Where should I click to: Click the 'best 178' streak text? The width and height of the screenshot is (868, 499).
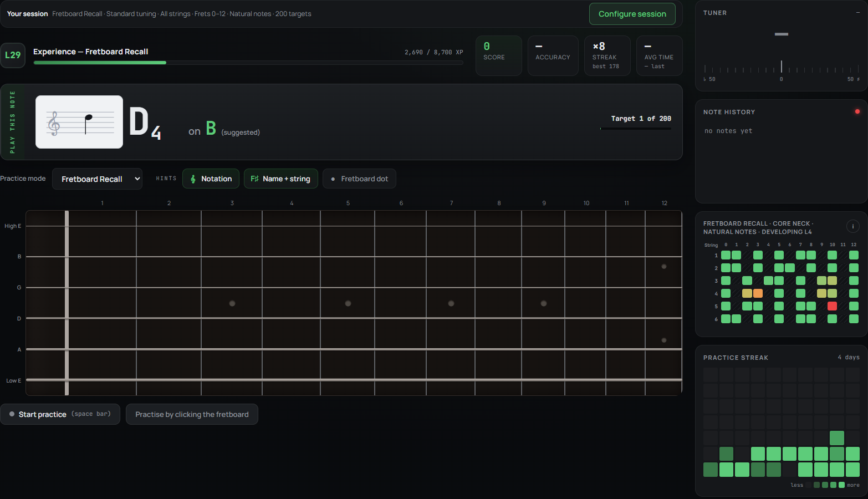tap(605, 66)
